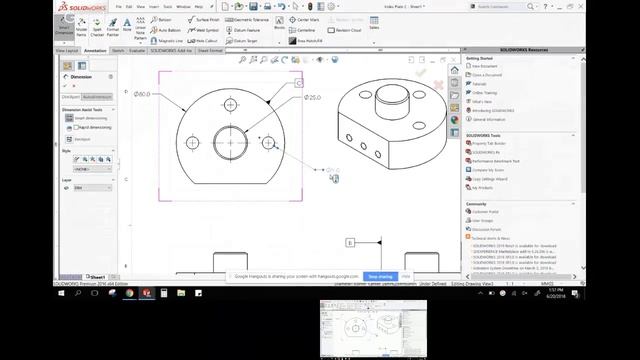The image size is (640, 360).
Task: Open the File menu
Action: (x=118, y=7)
